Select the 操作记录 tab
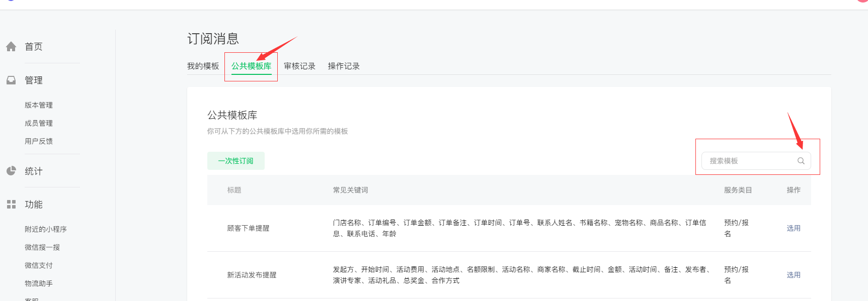Screen dimensions: 868x301 (x=344, y=66)
